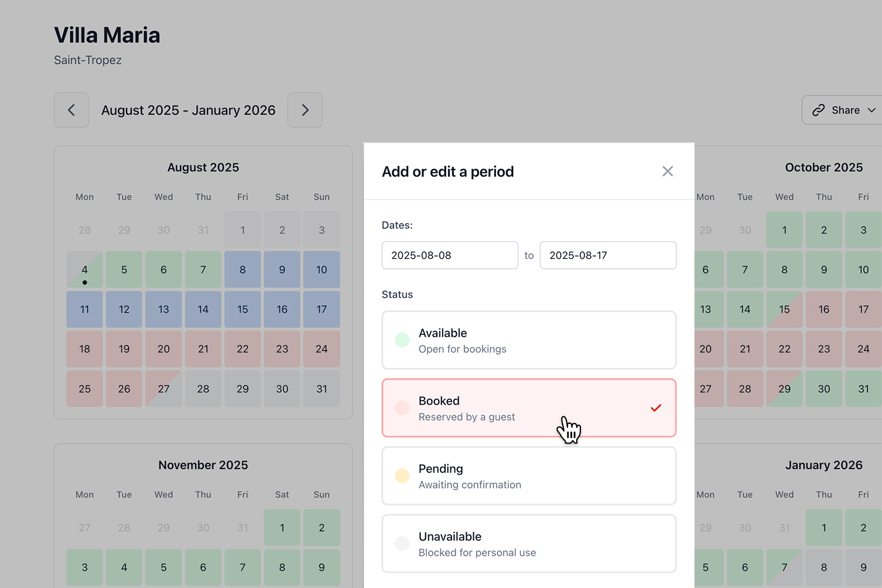
Task: Select August 4 with today dot
Action: click(x=85, y=270)
